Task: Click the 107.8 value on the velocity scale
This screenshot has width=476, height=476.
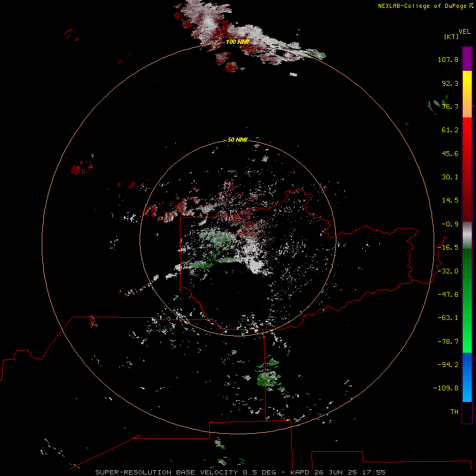Action: [x=448, y=59]
